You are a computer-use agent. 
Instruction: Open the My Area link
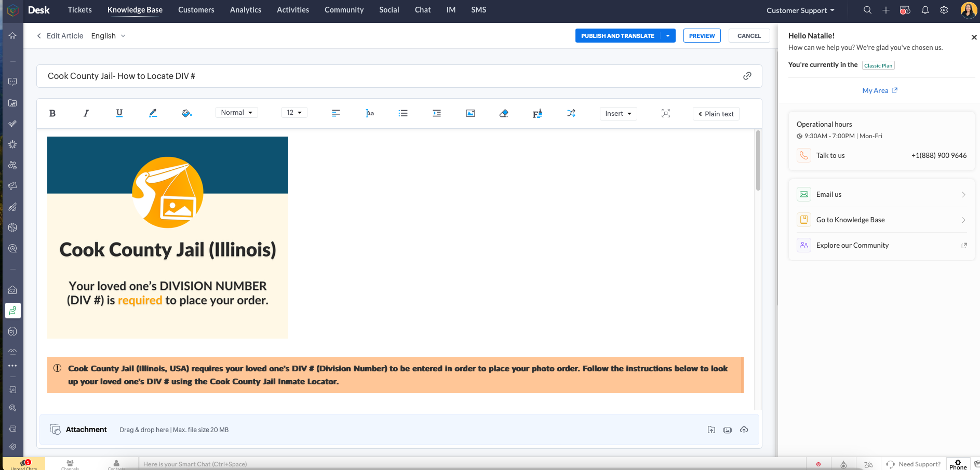(x=880, y=90)
